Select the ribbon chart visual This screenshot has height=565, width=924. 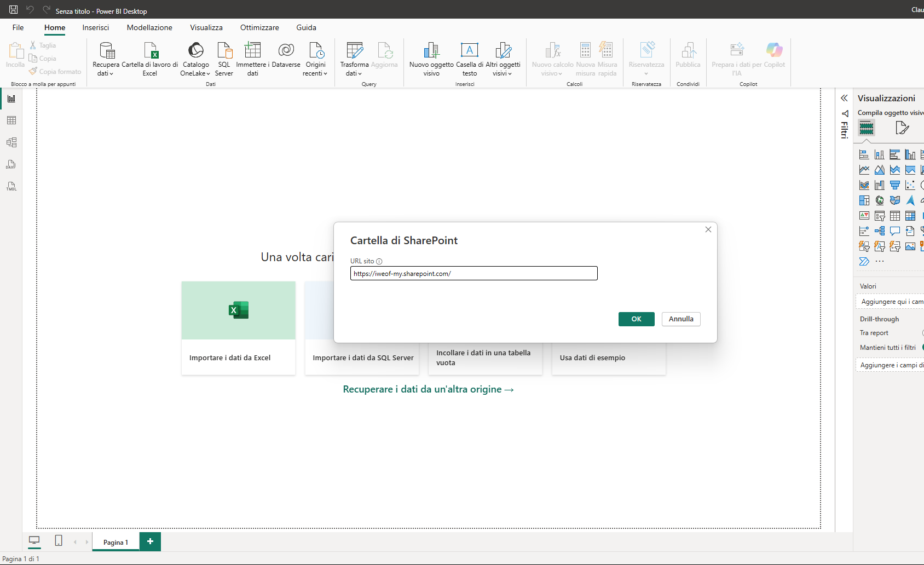(864, 185)
